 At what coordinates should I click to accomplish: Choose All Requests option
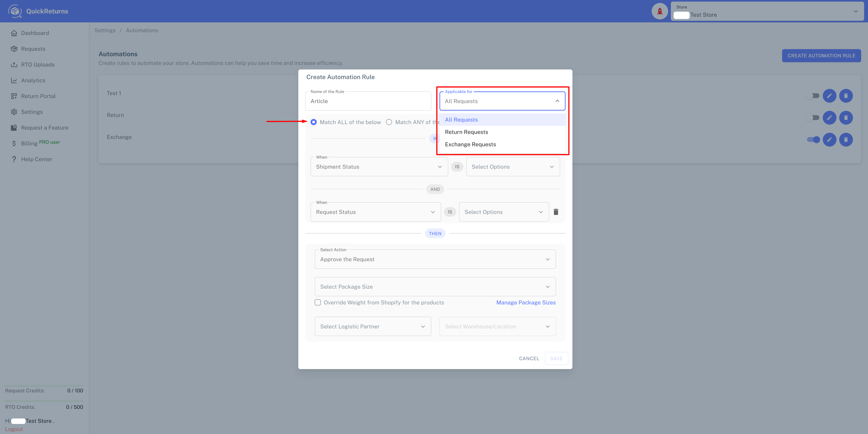coord(502,120)
